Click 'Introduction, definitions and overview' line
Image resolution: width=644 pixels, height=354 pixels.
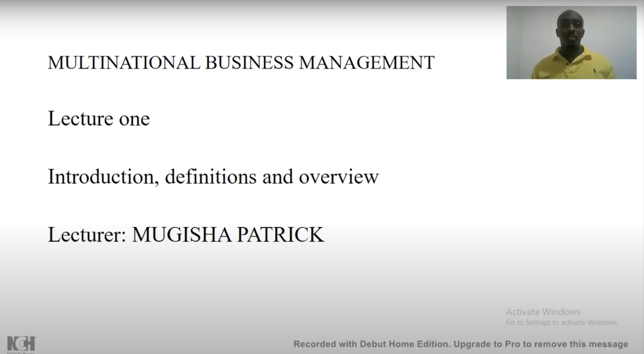tap(213, 177)
